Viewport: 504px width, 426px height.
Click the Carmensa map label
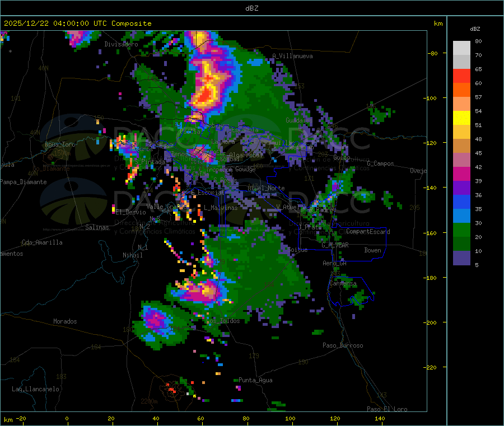click(343, 283)
